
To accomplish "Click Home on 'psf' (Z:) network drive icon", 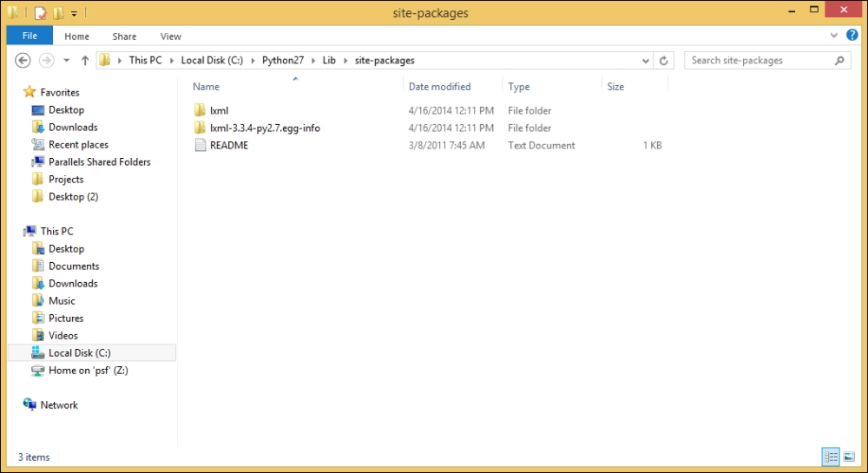I will click(x=37, y=370).
